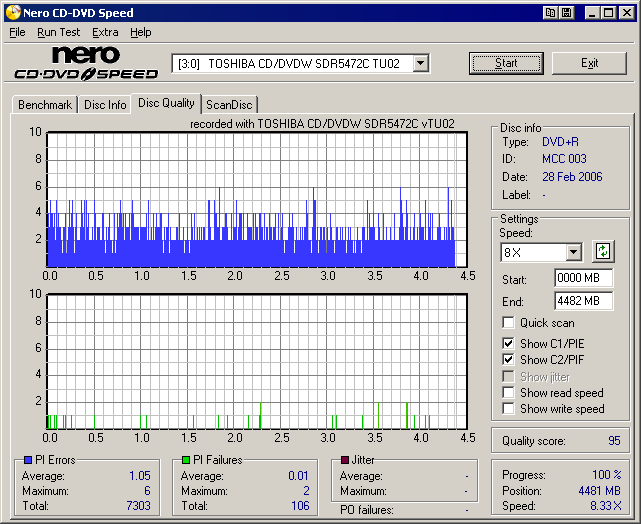This screenshot has height=524, width=641.
Task: Click the Exit button
Action: (x=589, y=63)
